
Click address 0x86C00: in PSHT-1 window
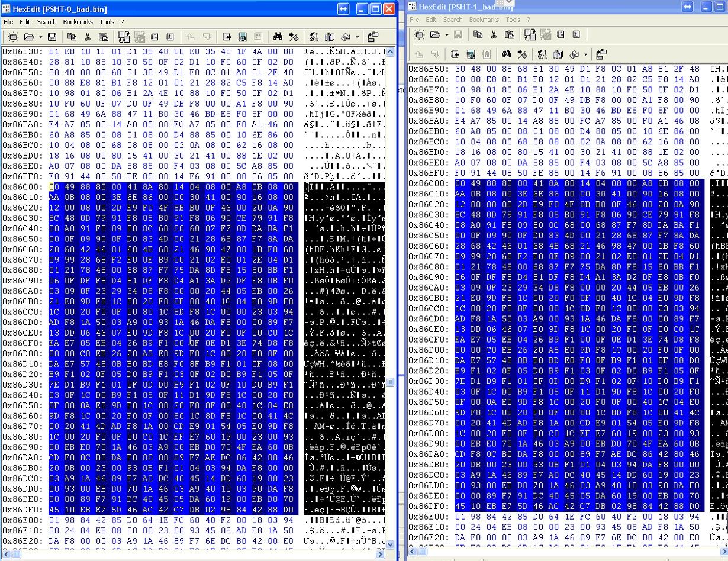pyautogui.click(x=429, y=183)
